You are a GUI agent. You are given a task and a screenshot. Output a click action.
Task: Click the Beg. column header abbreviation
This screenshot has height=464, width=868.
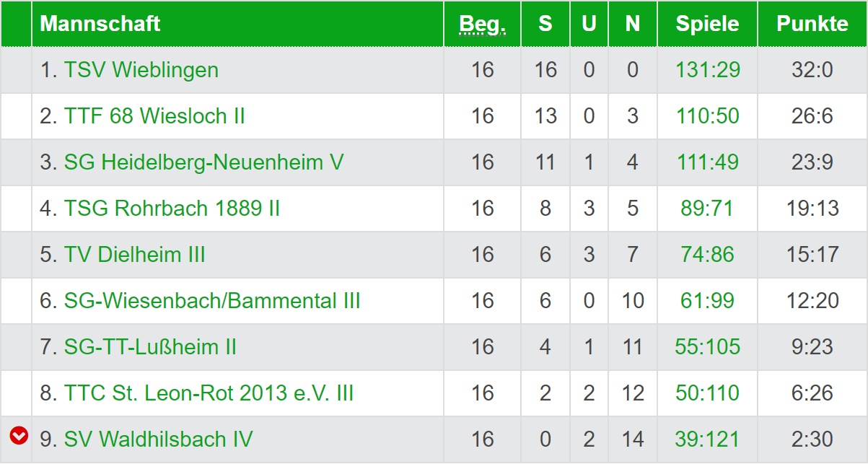click(482, 24)
